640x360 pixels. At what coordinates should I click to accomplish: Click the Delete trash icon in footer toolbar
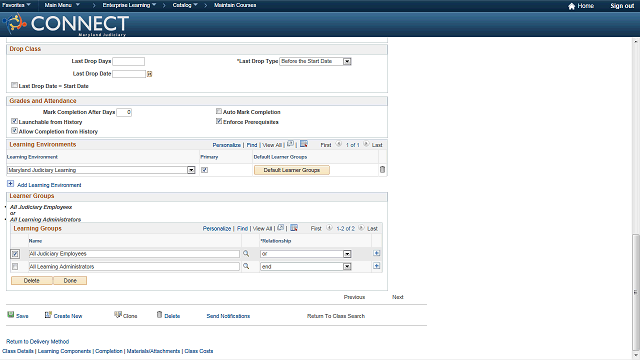(x=160, y=315)
